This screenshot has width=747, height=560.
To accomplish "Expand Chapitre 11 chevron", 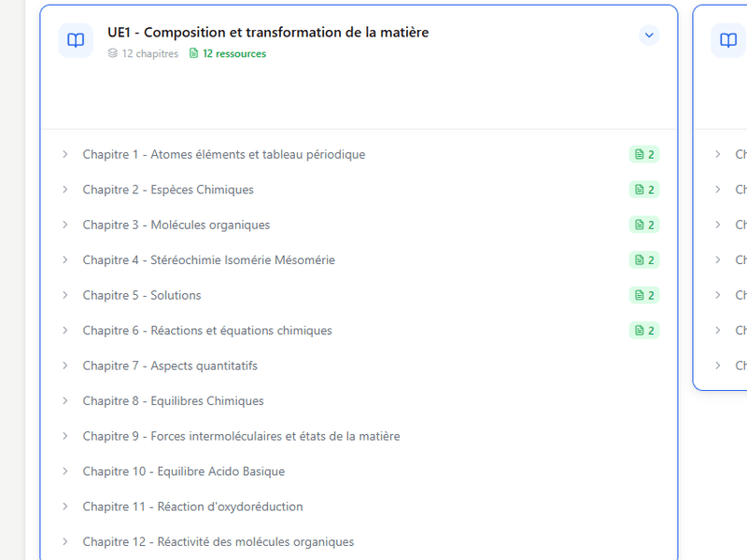I will (x=65, y=507).
